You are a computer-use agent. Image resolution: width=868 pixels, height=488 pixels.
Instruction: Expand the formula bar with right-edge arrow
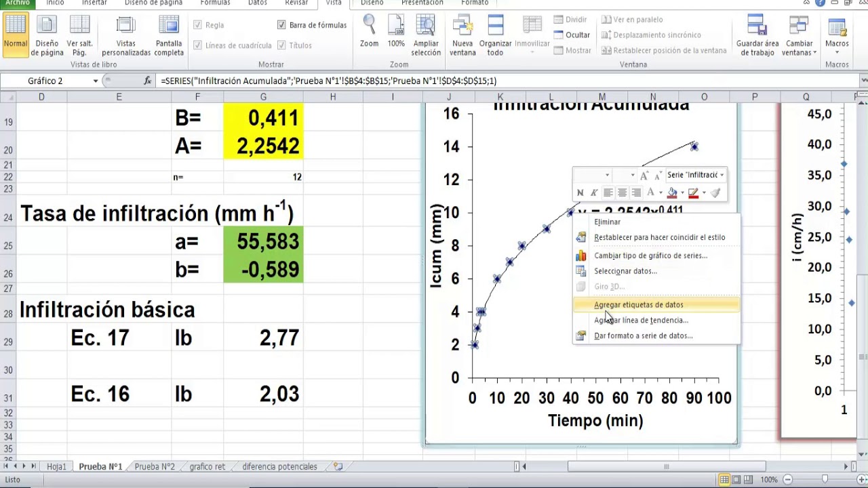(x=863, y=81)
